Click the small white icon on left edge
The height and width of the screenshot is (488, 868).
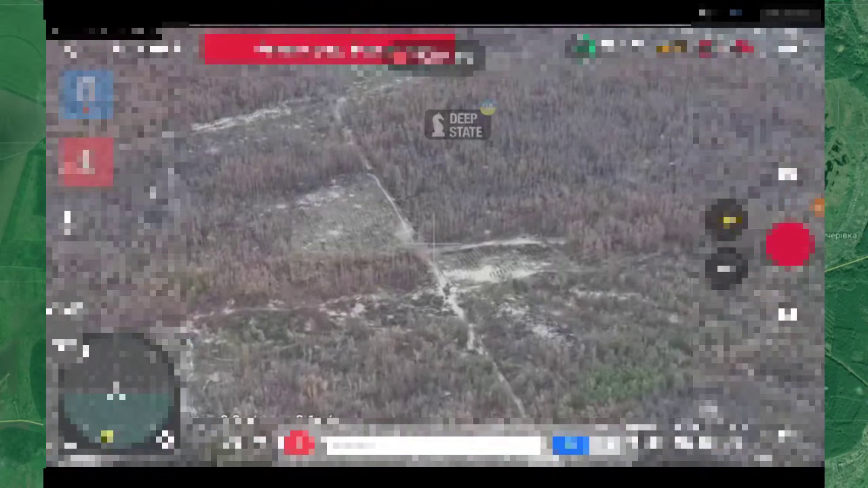(x=67, y=221)
